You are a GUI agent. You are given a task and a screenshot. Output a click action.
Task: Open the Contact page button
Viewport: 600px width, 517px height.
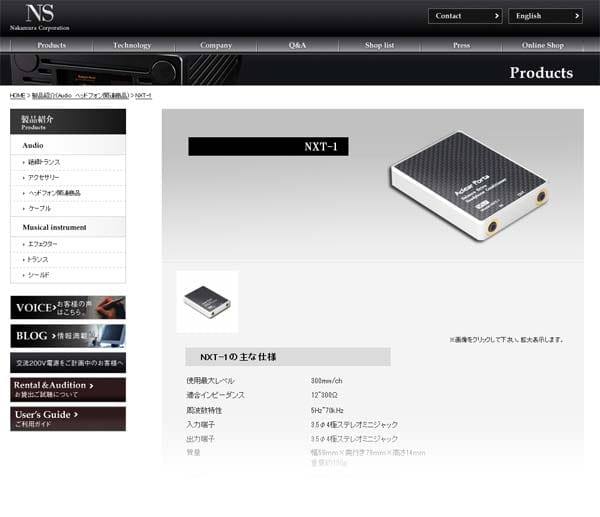[x=465, y=16]
